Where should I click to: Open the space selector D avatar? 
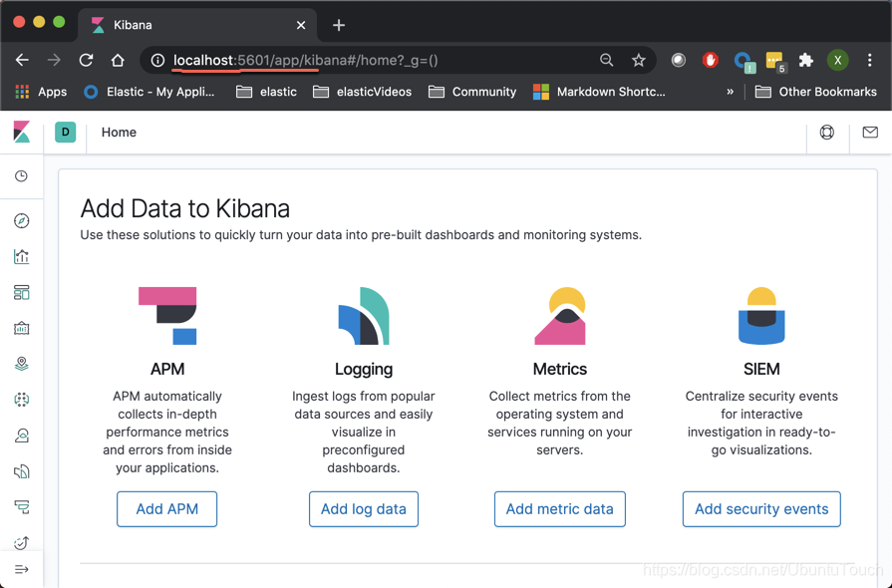66,132
